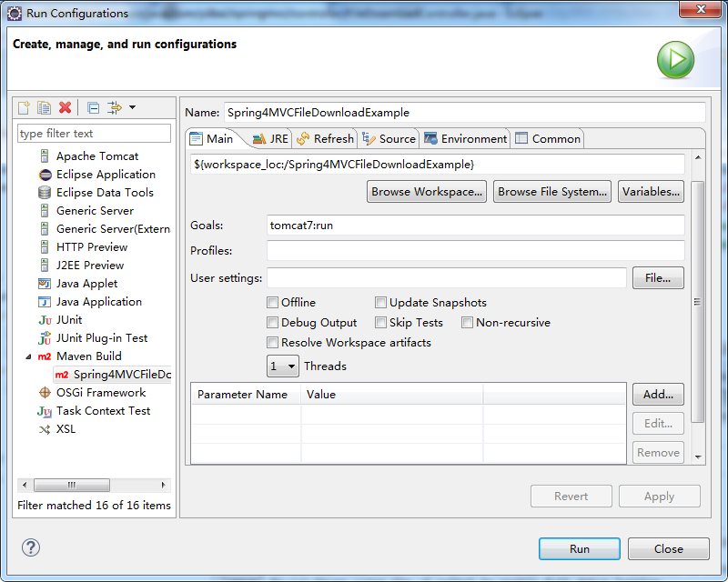
Task: Toggle the Skip Tests checkbox
Action: [380, 323]
